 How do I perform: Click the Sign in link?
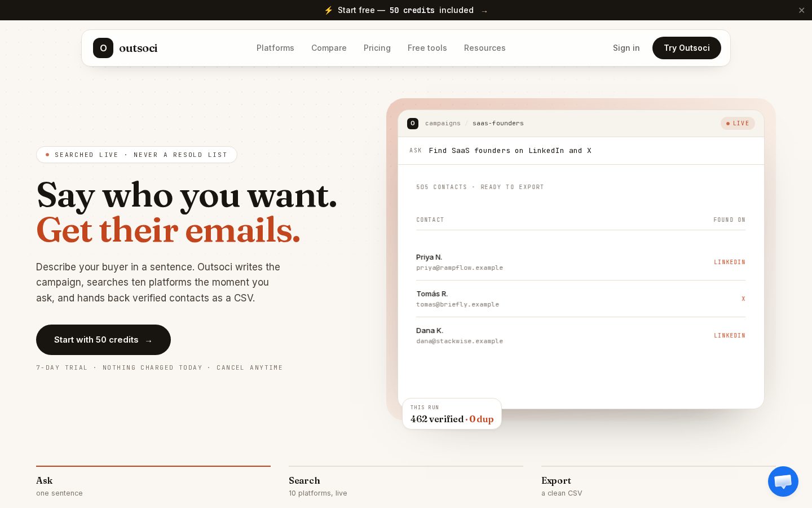pos(626,48)
